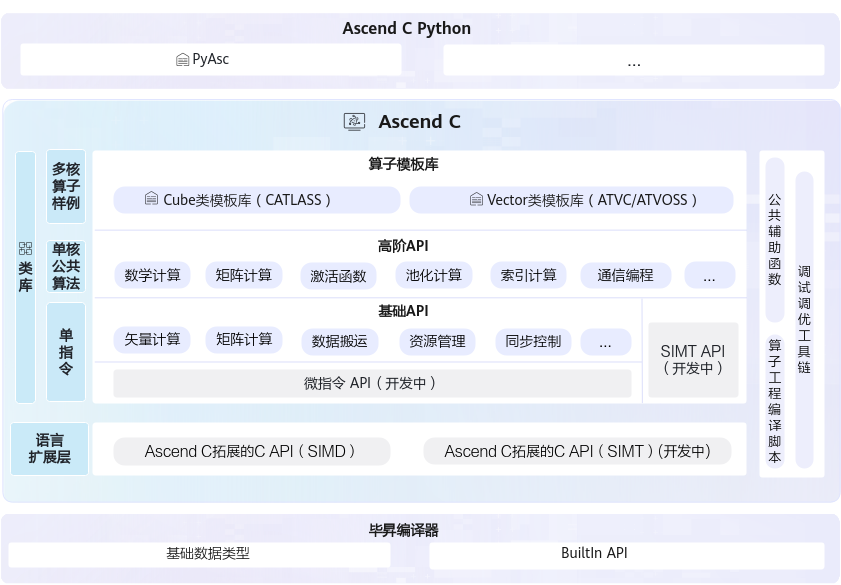Select the 单核公共算法 block
The height and width of the screenshot is (585, 841).
(66, 266)
